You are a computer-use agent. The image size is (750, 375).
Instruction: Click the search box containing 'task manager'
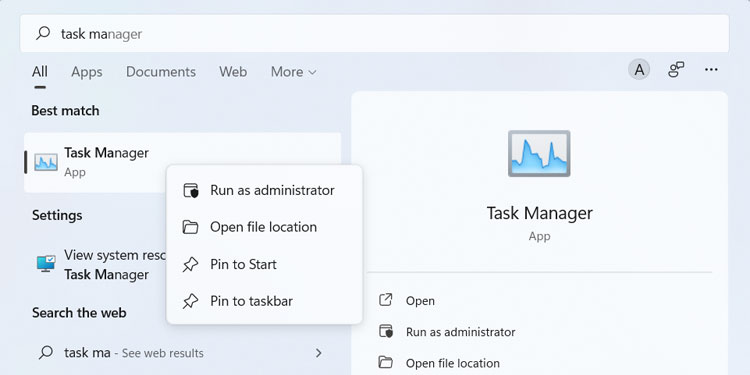(375, 33)
